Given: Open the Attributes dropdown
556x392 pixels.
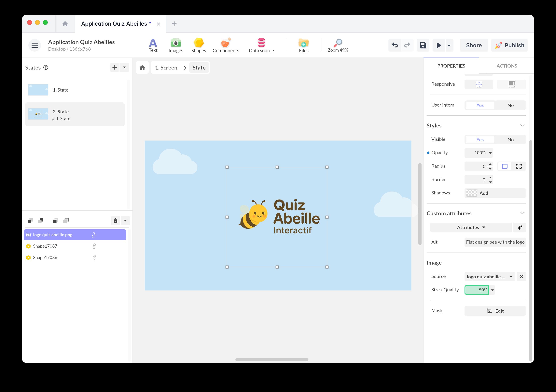Looking at the screenshot, I should pos(471,228).
